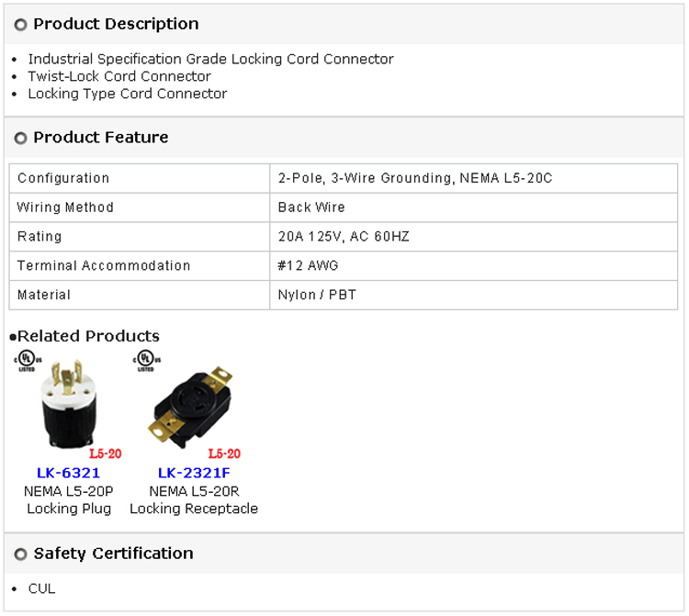
Task: Click the NEMA L5-20P Locking Plug caption
Action: click(68, 500)
